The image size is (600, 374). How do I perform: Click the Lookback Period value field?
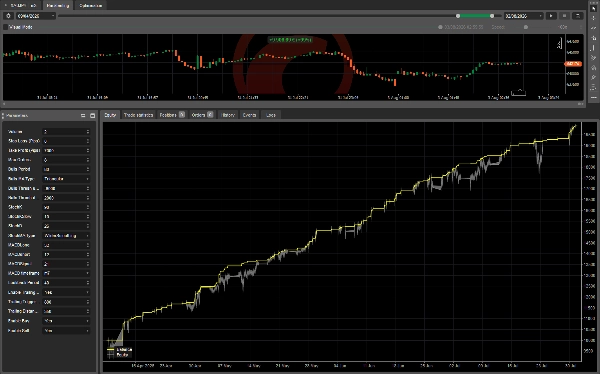click(66, 283)
